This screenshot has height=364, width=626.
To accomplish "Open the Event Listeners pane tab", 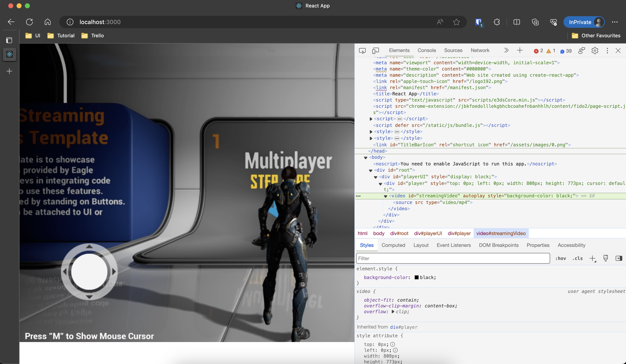I will tap(454, 245).
